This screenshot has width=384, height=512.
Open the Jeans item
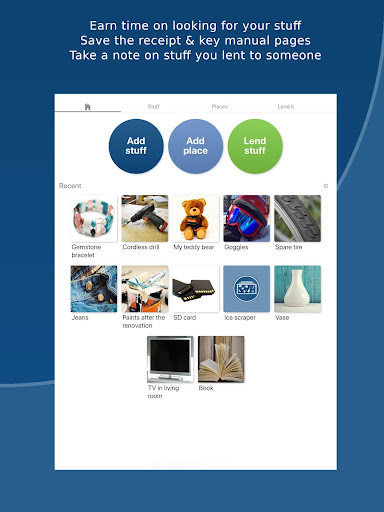coord(94,289)
